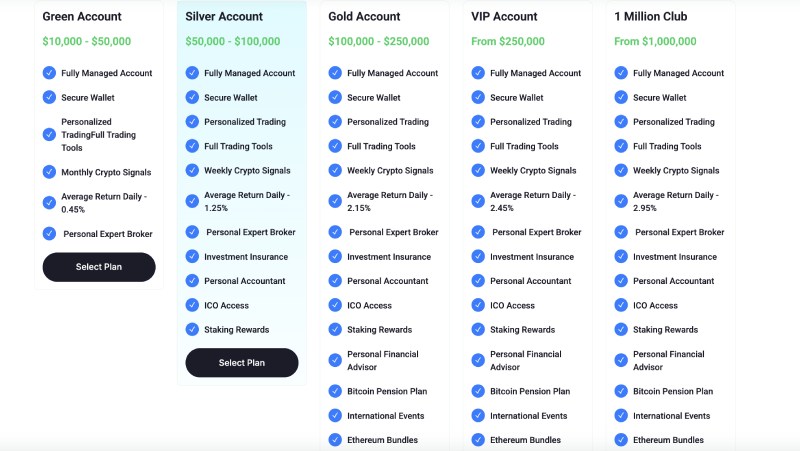Click checkmark beside Gold Account Bitcoin Pension Plan
The width and height of the screenshot is (800, 451).
[x=335, y=391]
